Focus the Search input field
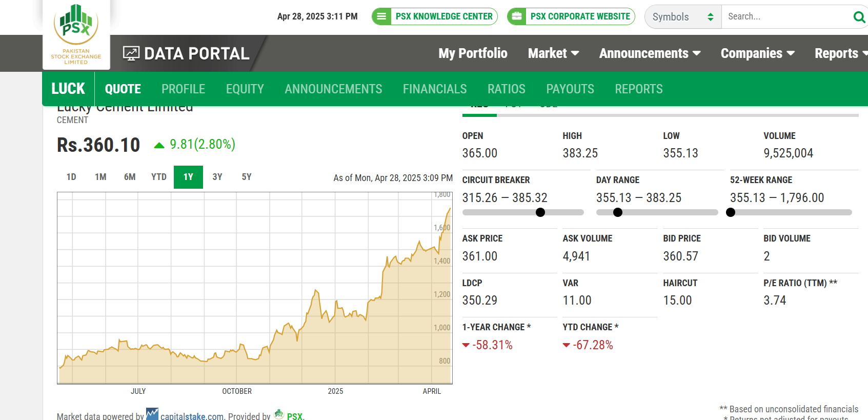This screenshot has width=868, height=420. (x=787, y=17)
